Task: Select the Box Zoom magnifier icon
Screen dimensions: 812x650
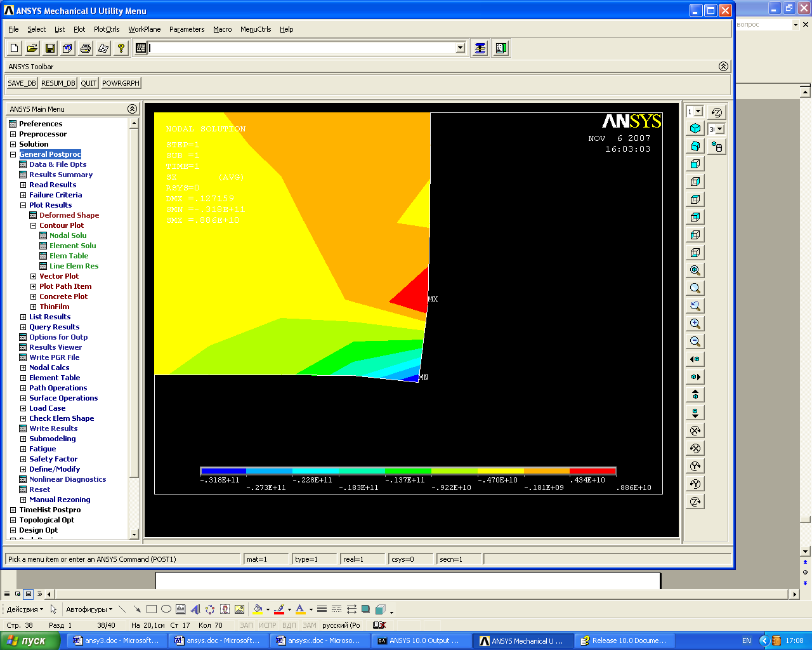Action: pos(695,288)
